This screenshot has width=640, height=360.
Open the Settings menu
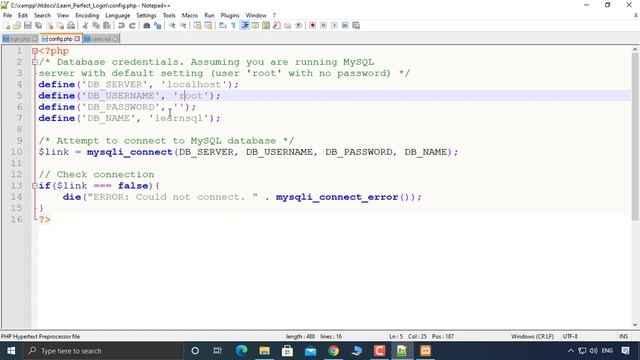point(146,15)
